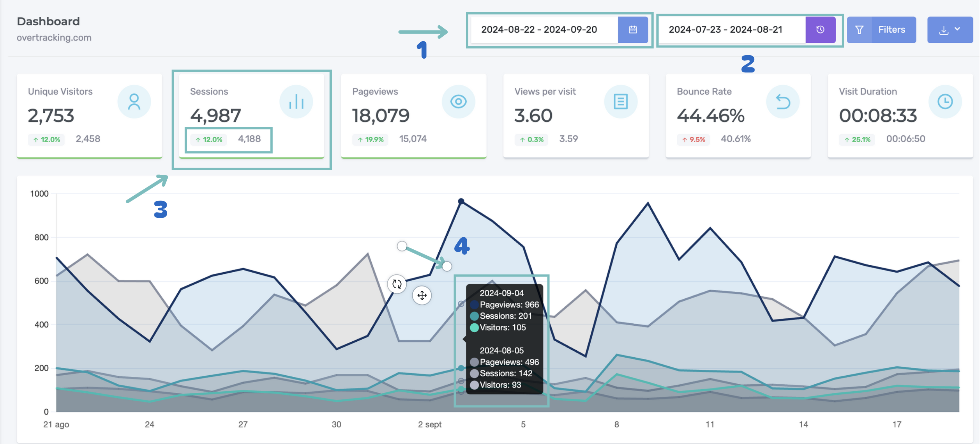
Task: Click the Bounce Rate return arrow icon
Action: coord(783,102)
